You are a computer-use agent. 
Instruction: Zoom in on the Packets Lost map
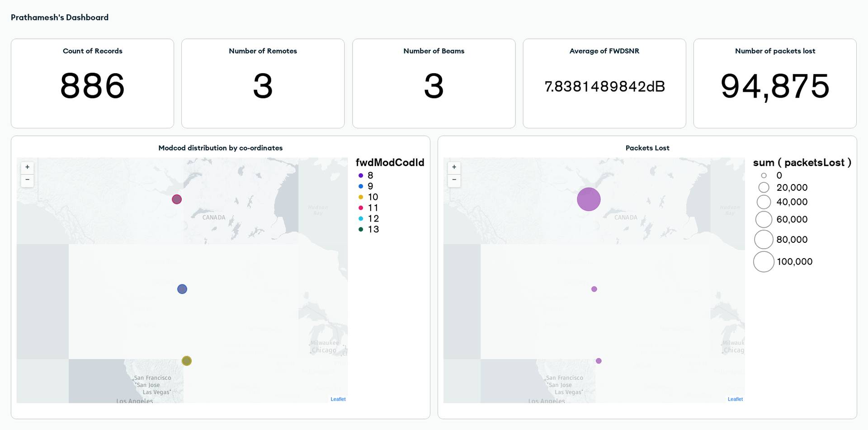click(454, 167)
